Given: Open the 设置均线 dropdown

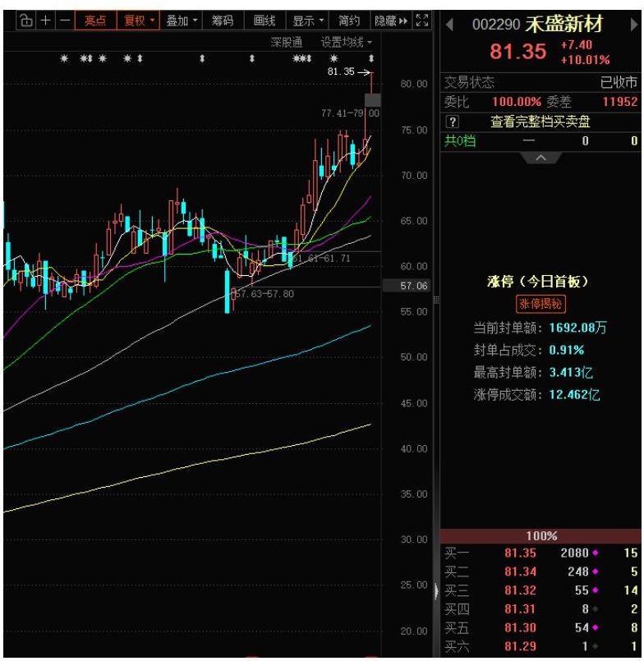Looking at the screenshot, I should pos(347,42).
